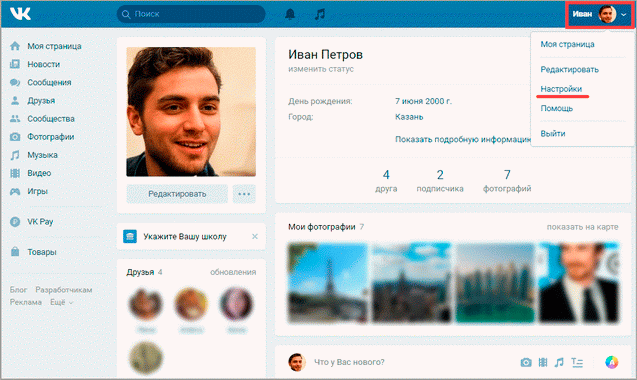This screenshot has width=637, height=380.
Task: Open Товары in the left sidebar
Action: (x=42, y=252)
